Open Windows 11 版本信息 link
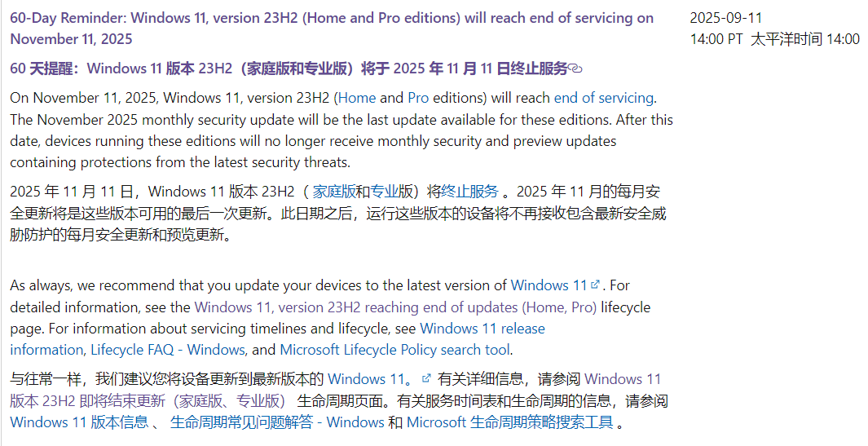The height and width of the screenshot is (446, 868). tap(79, 422)
